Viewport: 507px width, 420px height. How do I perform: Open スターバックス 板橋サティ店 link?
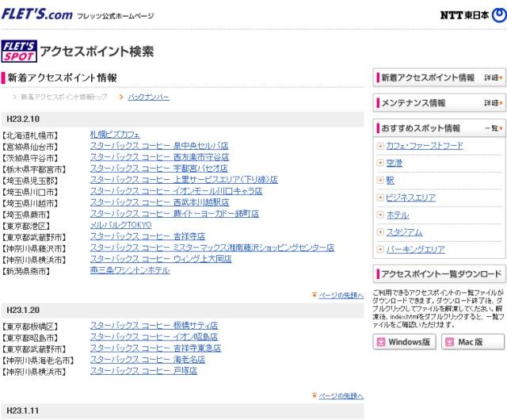154,326
